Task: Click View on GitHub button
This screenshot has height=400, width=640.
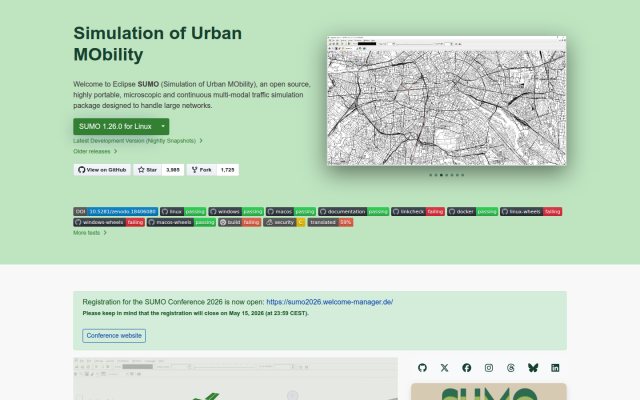Action: coord(102,170)
